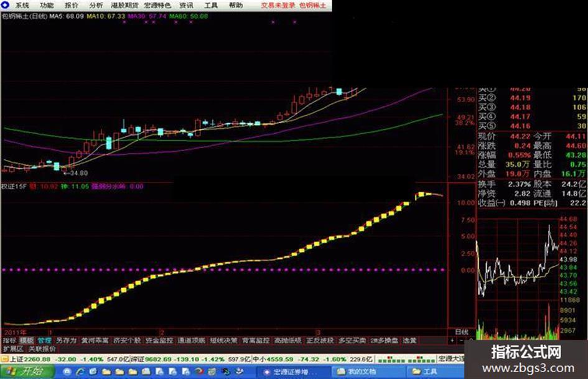Click the red-green market breadth indicator in status bar

tap(405, 360)
